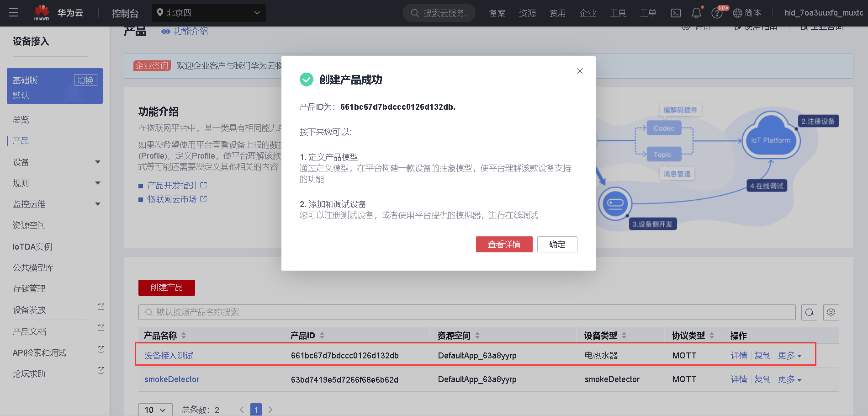The width and height of the screenshot is (868, 416).
Task: Expand the 监控运维 sidebar menu
Action: (x=97, y=204)
